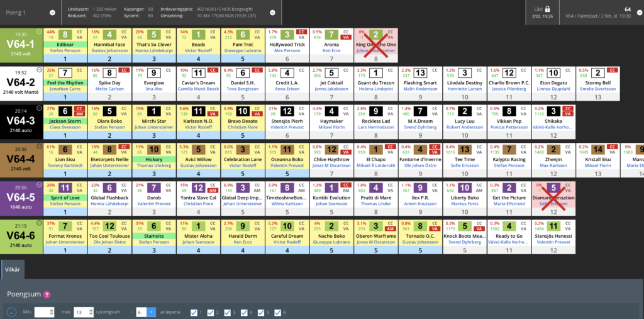
Task: Click the red CC badge on Hollywood Trick
Action: (x=301, y=31)
